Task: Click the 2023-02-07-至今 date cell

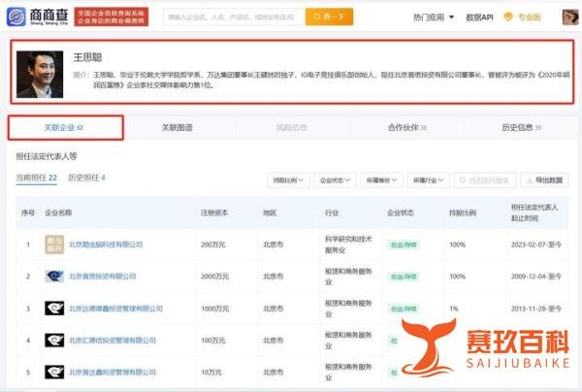Action: 536,245
